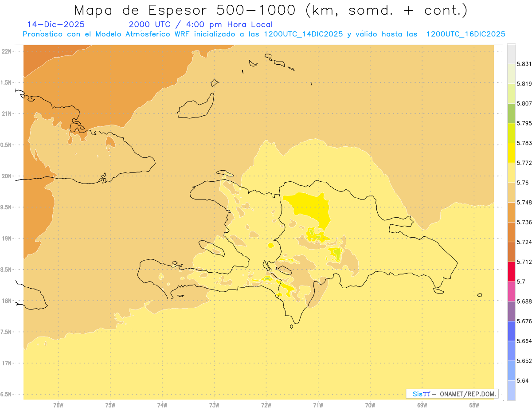The width and height of the screenshot is (532, 411).
Task: Click the latitude label "17N"
Action: click(6, 363)
